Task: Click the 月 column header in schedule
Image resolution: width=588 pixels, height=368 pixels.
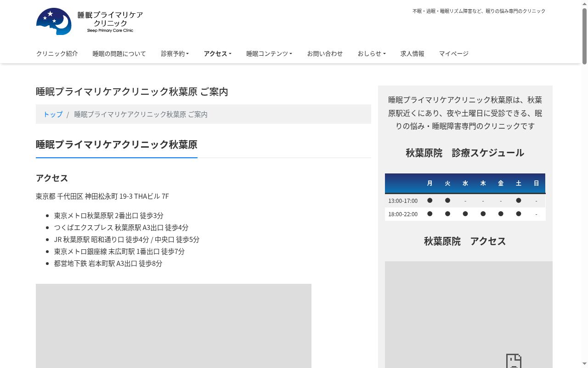Action: [x=430, y=183]
